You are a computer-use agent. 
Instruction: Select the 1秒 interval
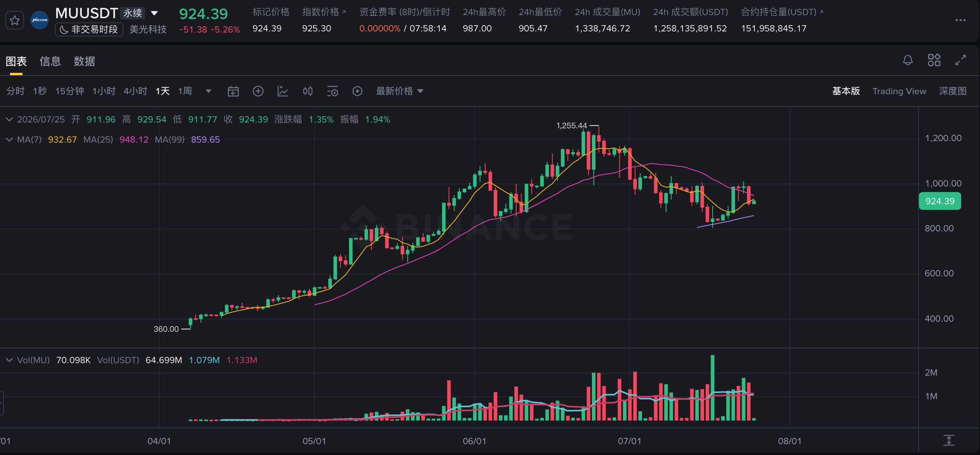[40, 91]
